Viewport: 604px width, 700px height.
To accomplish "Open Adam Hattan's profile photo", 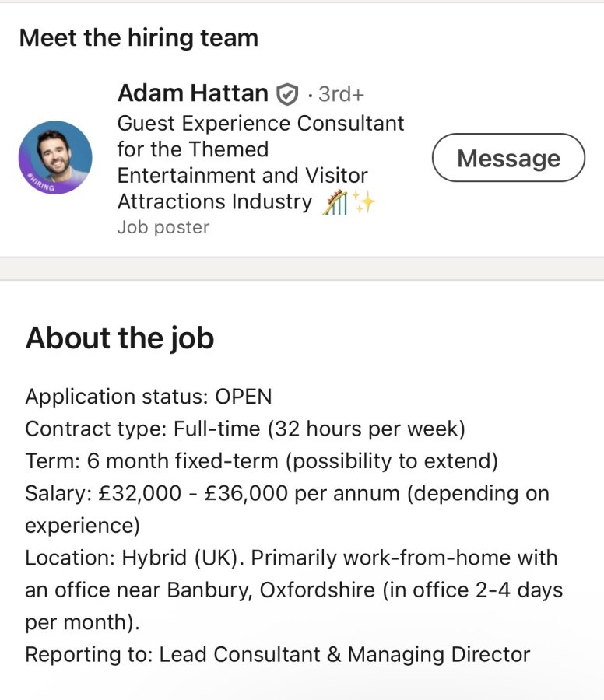I will click(55, 158).
